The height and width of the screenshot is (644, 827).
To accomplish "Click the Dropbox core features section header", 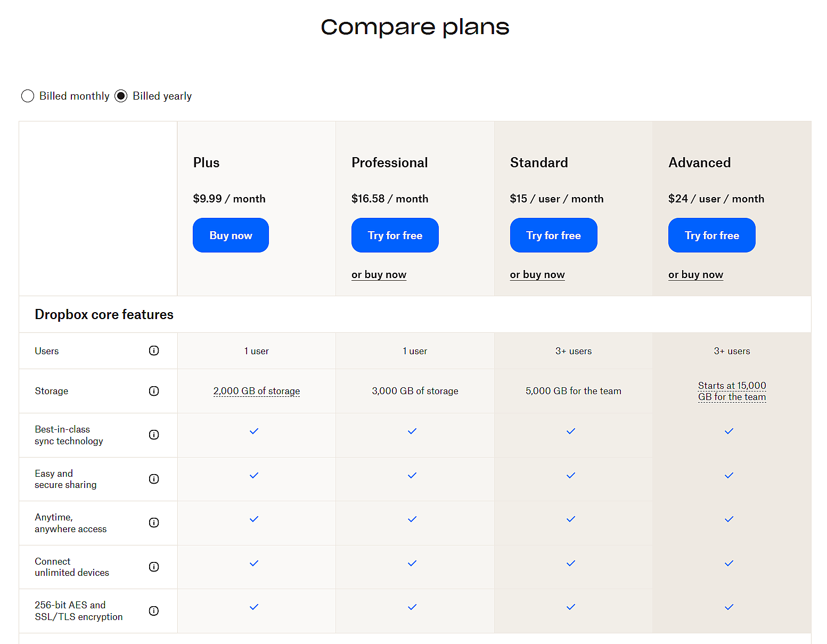I will click(x=104, y=315).
